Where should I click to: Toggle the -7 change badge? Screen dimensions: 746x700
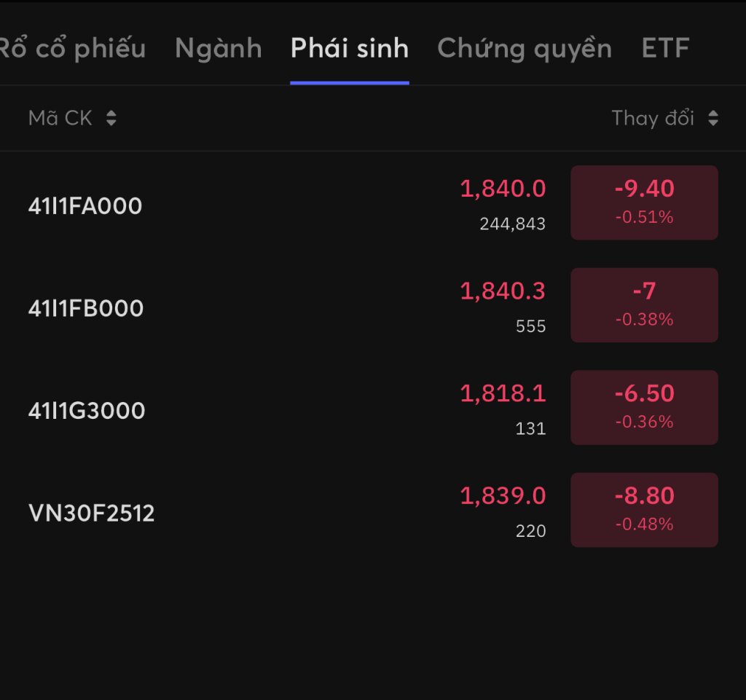click(644, 304)
